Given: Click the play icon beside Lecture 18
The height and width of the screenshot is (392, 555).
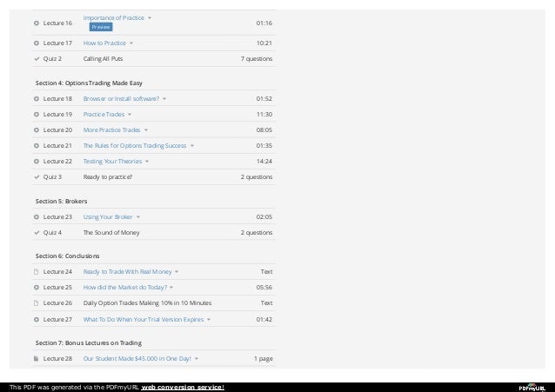Looking at the screenshot, I should 37,99.
